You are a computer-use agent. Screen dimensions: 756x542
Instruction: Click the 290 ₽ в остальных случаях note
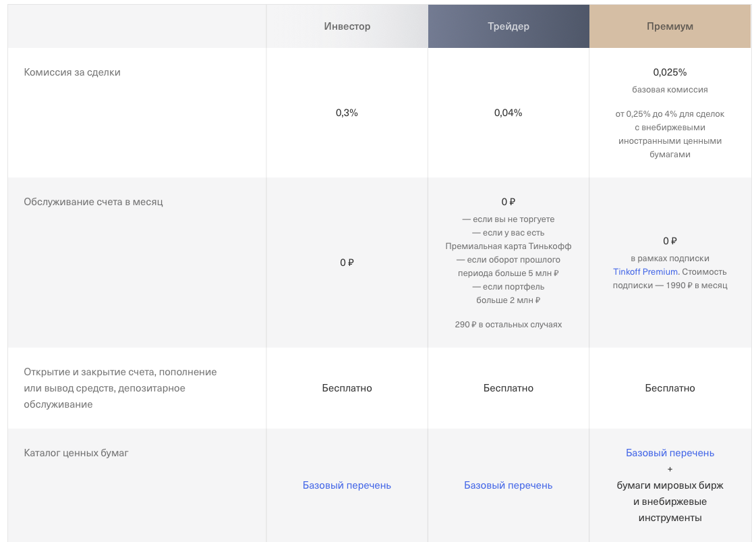508,325
